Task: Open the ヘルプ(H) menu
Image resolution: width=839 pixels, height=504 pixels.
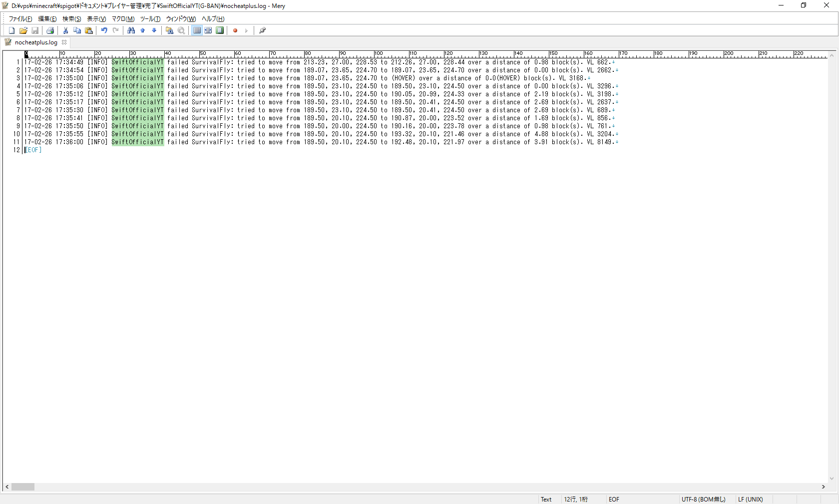Action: point(213,19)
